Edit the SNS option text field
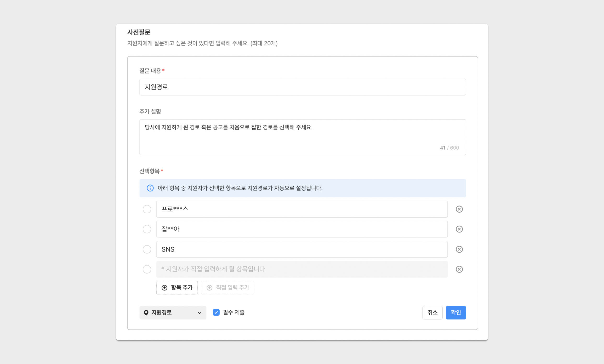This screenshot has height=364, width=604. (x=302, y=249)
